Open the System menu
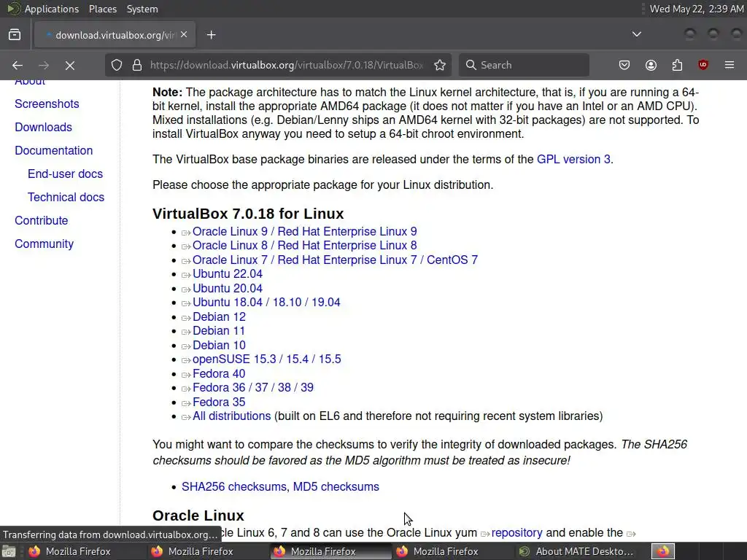 (x=142, y=9)
